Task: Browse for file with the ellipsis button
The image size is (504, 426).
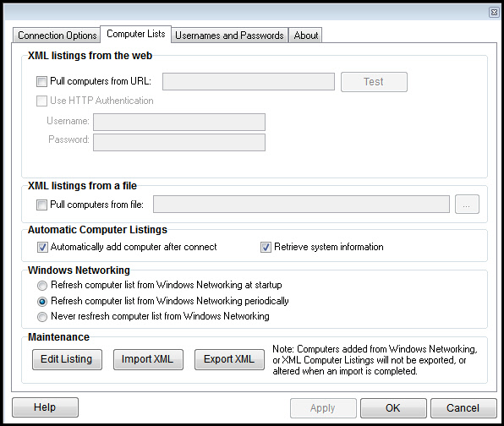Action: (467, 204)
